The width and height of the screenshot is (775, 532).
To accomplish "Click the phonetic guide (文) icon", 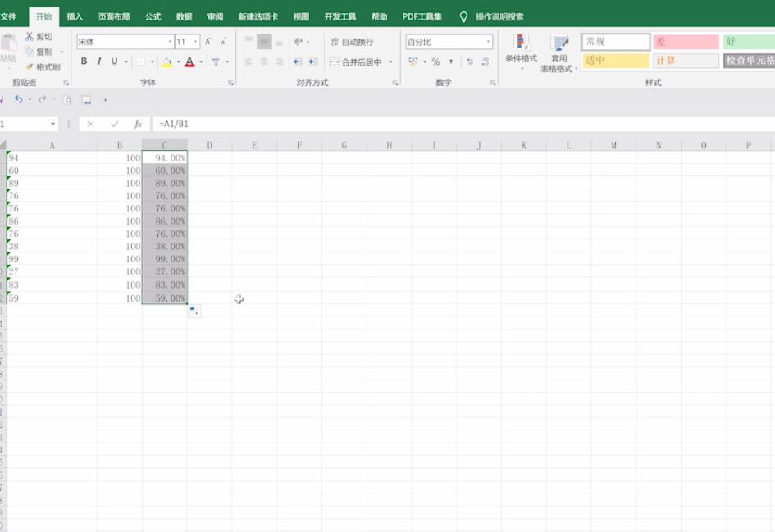I will (x=216, y=61).
